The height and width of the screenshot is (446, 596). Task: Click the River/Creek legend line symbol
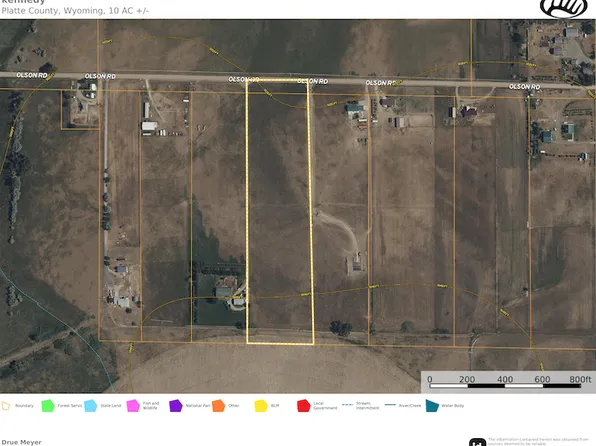pyautogui.click(x=390, y=405)
